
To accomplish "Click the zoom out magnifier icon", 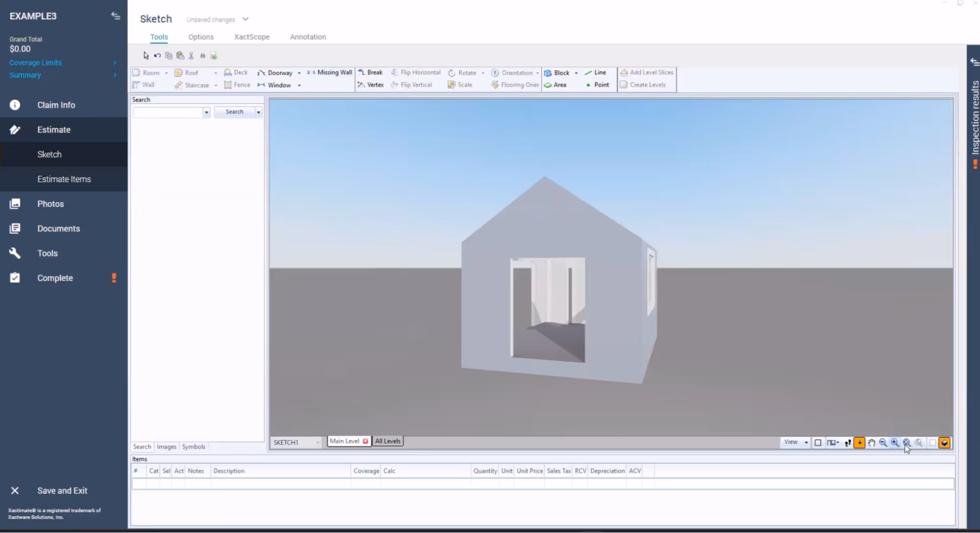I will click(883, 443).
